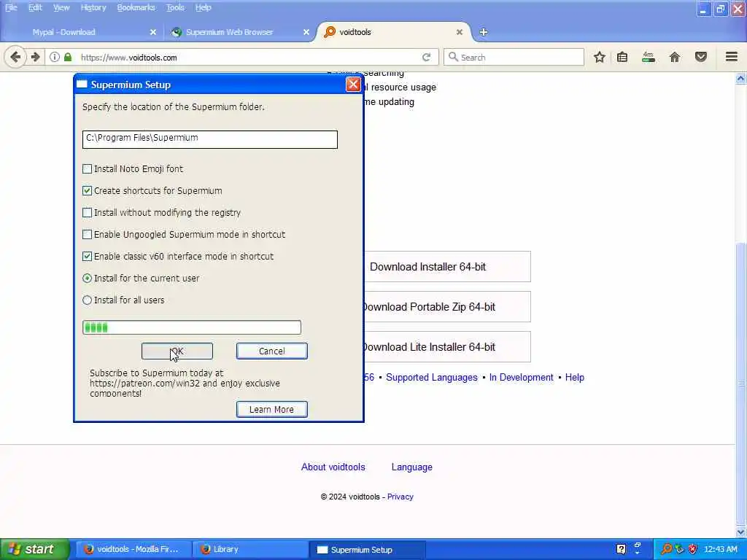747x560 pixels.
Task: Select Install for all users
Action: click(x=88, y=300)
